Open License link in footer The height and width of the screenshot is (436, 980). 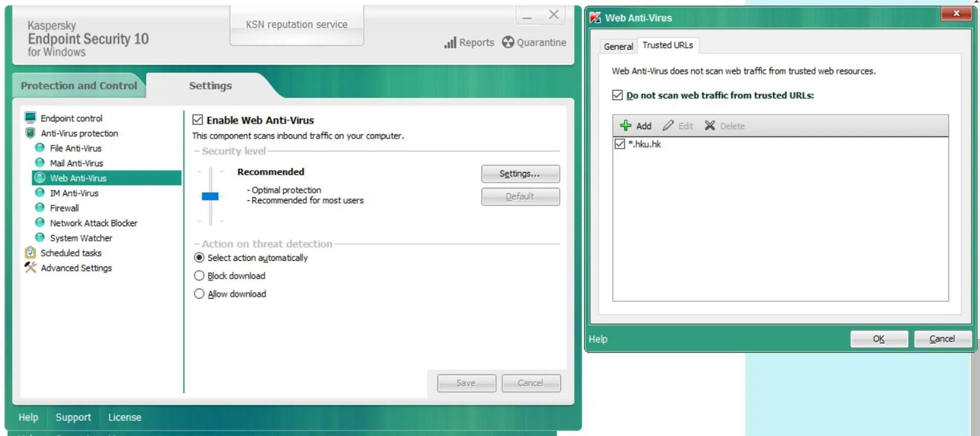124,417
